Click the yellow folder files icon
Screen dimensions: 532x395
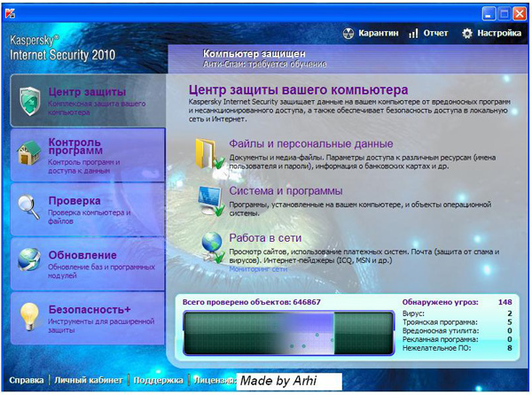click(209, 154)
